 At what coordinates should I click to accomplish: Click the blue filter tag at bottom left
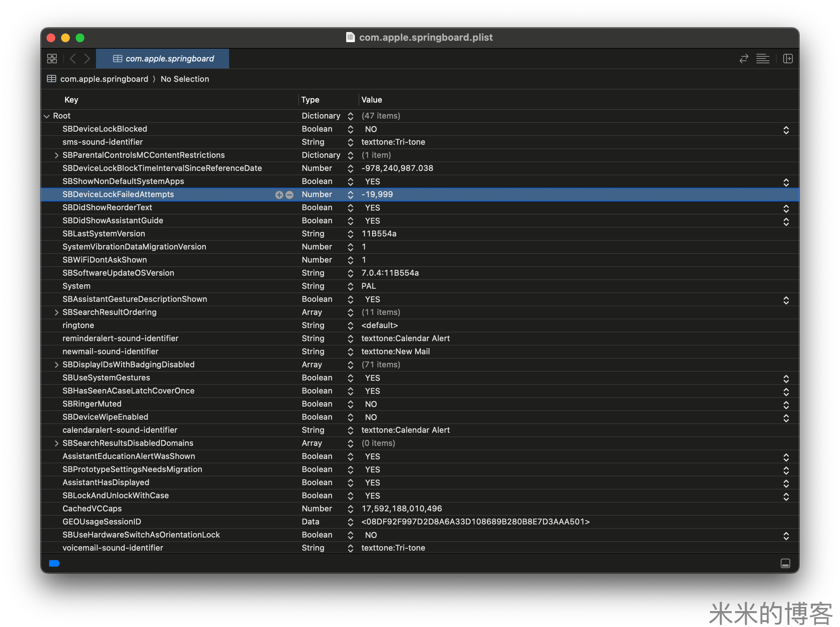(x=54, y=563)
